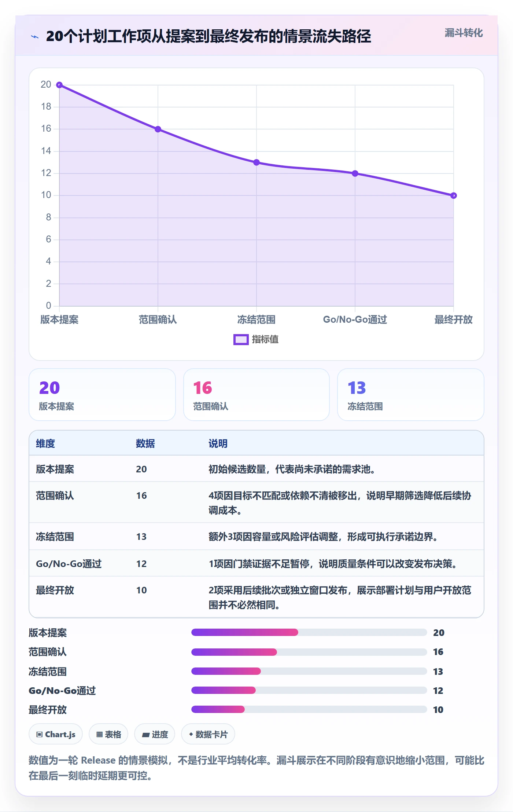Click the chart data point for Go/No-Go通过
The image size is (513, 812).
(x=355, y=173)
